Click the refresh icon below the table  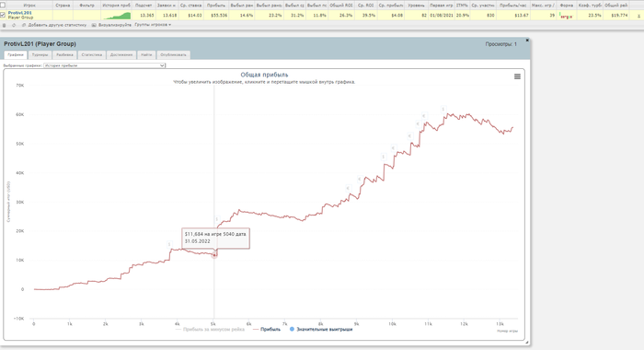(14, 25)
